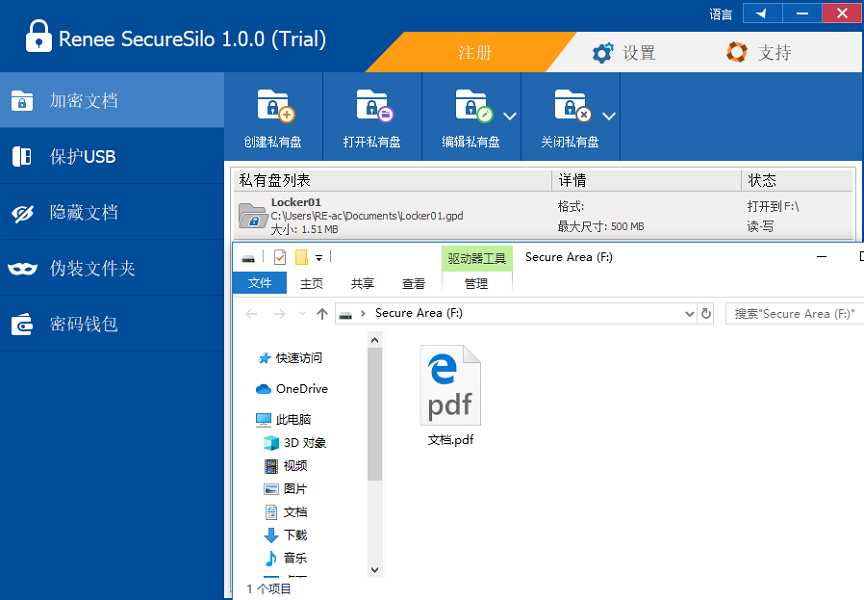
Task: Click the Locker01 folder lock icon
Action: tap(252, 215)
